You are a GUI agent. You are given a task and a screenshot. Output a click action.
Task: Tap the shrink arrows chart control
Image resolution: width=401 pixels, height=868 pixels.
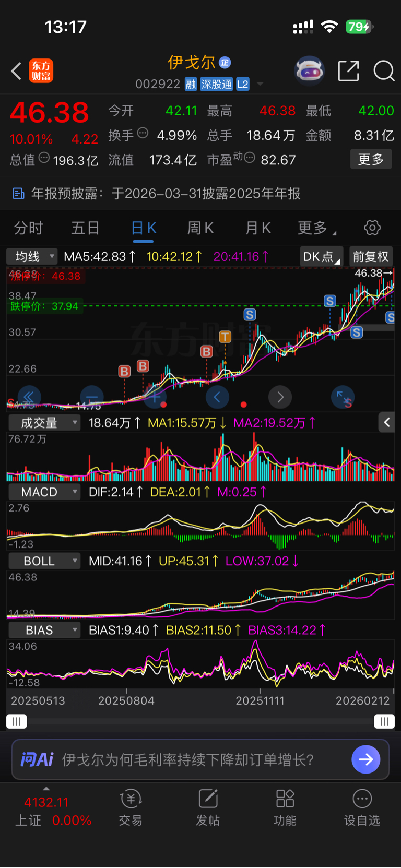(343, 398)
